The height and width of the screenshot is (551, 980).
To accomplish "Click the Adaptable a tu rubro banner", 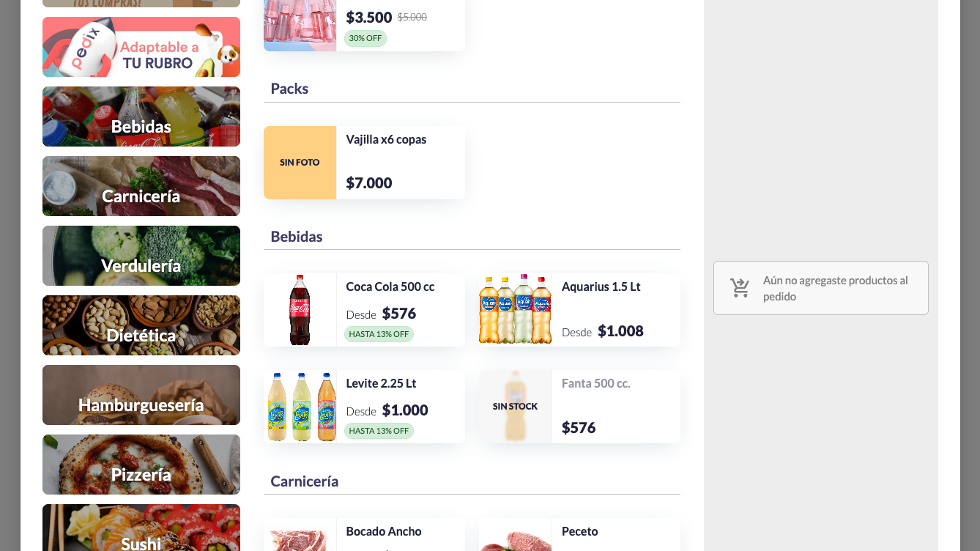I will pyautogui.click(x=141, y=47).
